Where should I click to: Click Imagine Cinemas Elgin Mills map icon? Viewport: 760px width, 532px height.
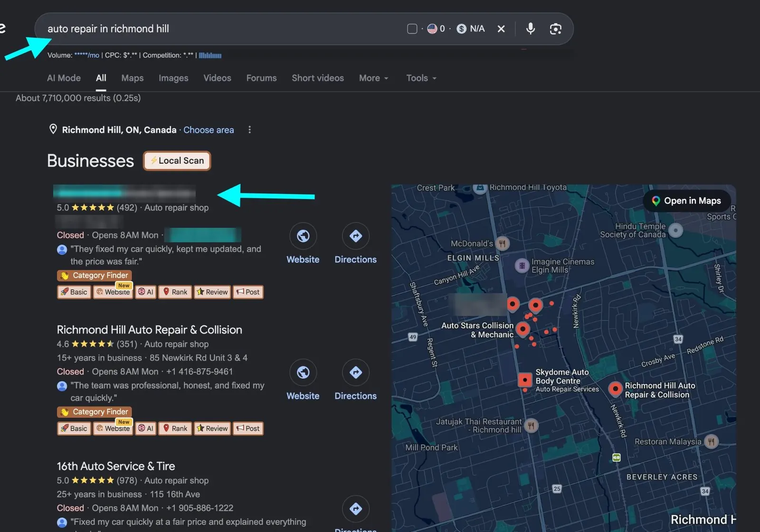(x=522, y=265)
